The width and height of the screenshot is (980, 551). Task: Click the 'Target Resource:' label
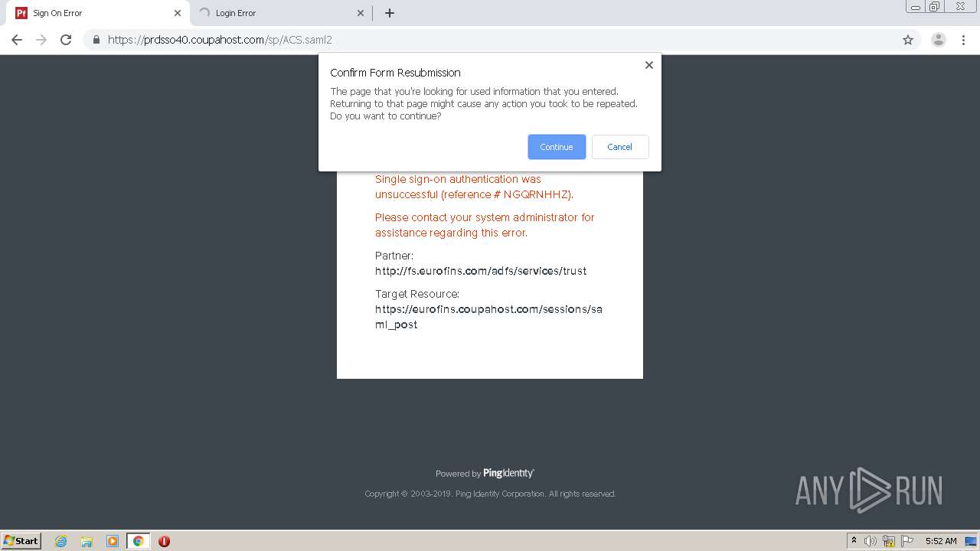[x=417, y=294]
